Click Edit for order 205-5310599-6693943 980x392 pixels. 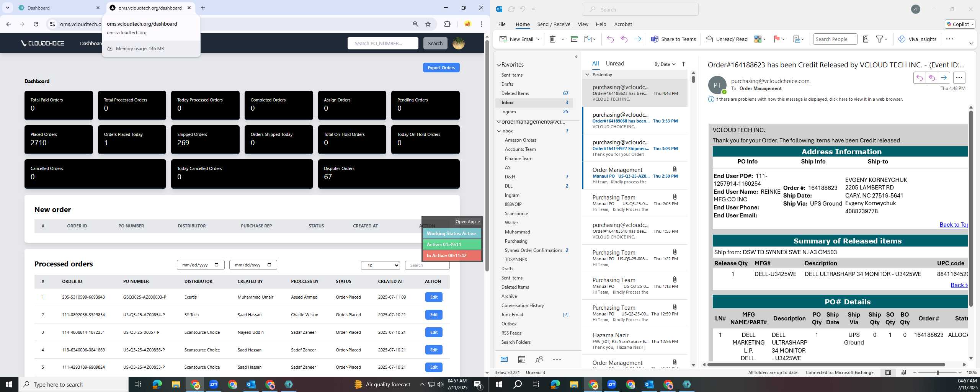pos(434,297)
